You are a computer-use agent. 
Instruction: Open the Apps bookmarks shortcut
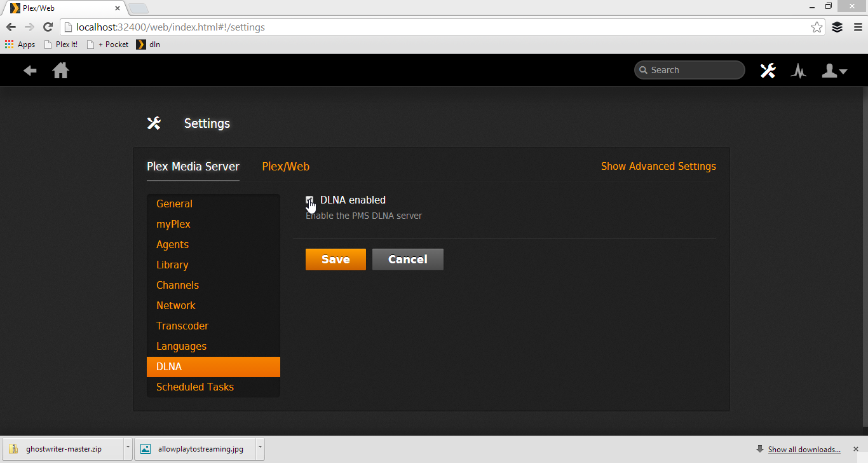[x=20, y=45]
